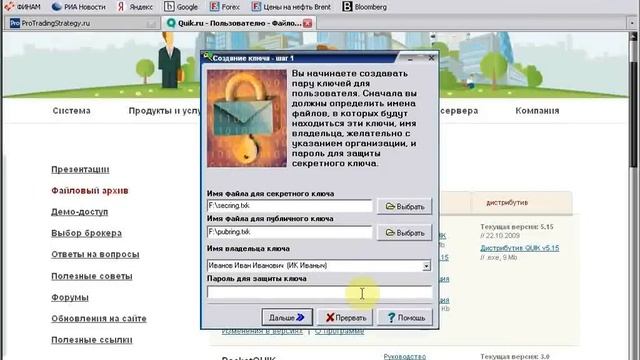Open the Полезные ссылки sidebar link
640x360 pixels.
pos(92,340)
